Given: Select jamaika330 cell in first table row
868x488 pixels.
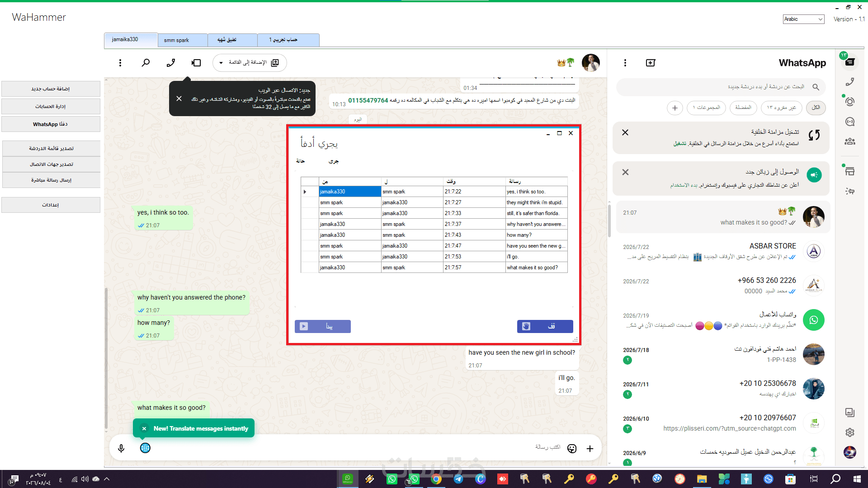Looking at the screenshot, I should [350, 192].
